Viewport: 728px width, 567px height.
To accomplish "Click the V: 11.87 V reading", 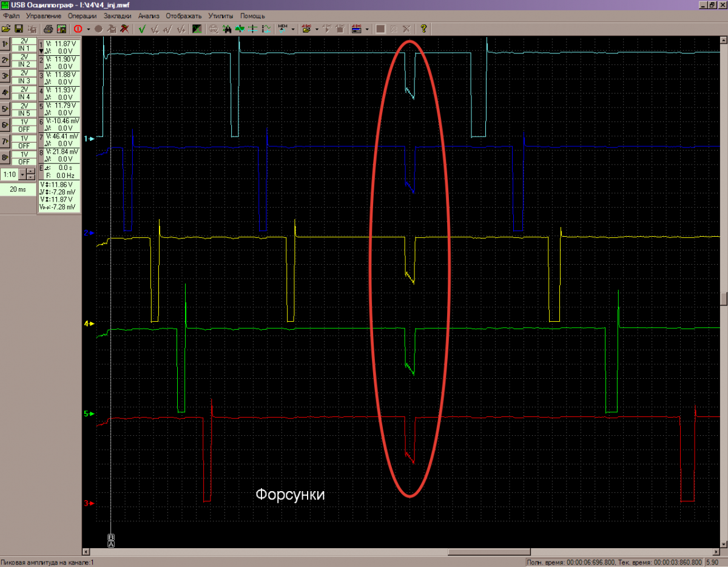I will pos(61,44).
